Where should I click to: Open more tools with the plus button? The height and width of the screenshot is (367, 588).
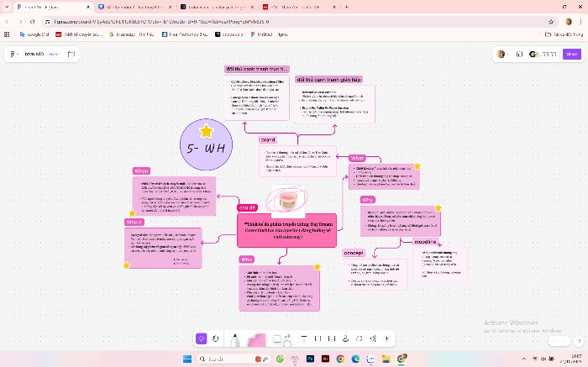(x=386, y=339)
